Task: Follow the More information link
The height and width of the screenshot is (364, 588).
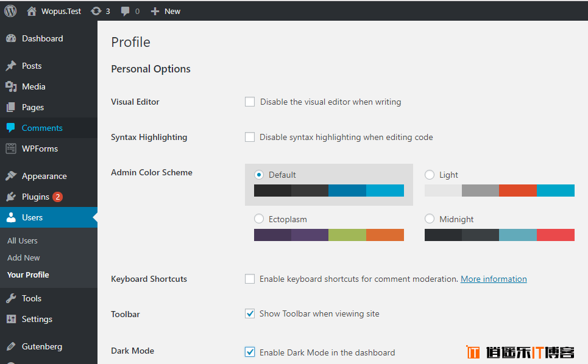Action: pyautogui.click(x=494, y=279)
